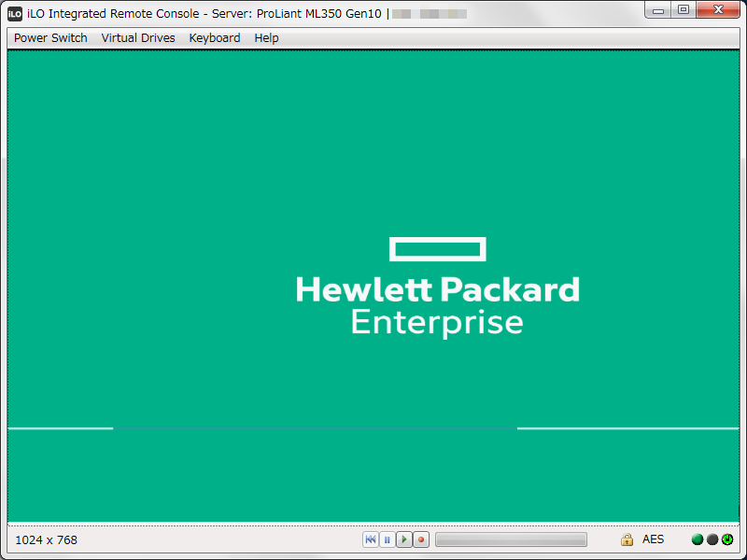Click the dark gray UID indicator

coord(712,539)
